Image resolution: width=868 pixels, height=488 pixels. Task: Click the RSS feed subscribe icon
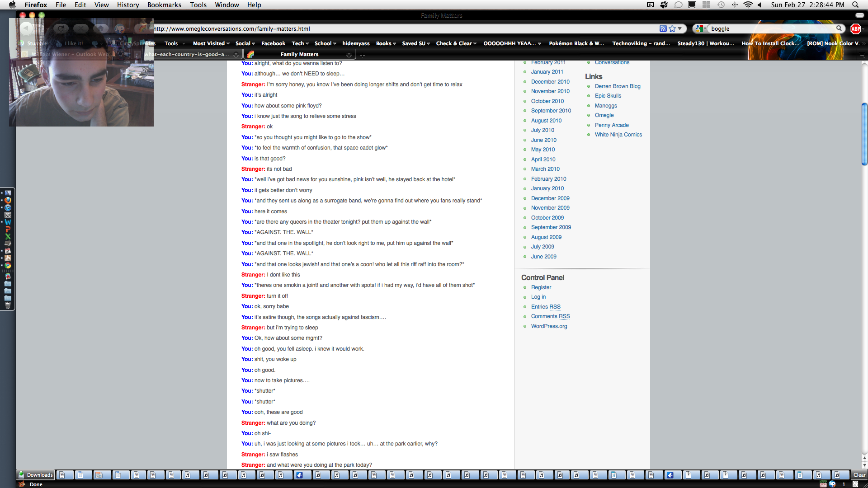click(663, 28)
